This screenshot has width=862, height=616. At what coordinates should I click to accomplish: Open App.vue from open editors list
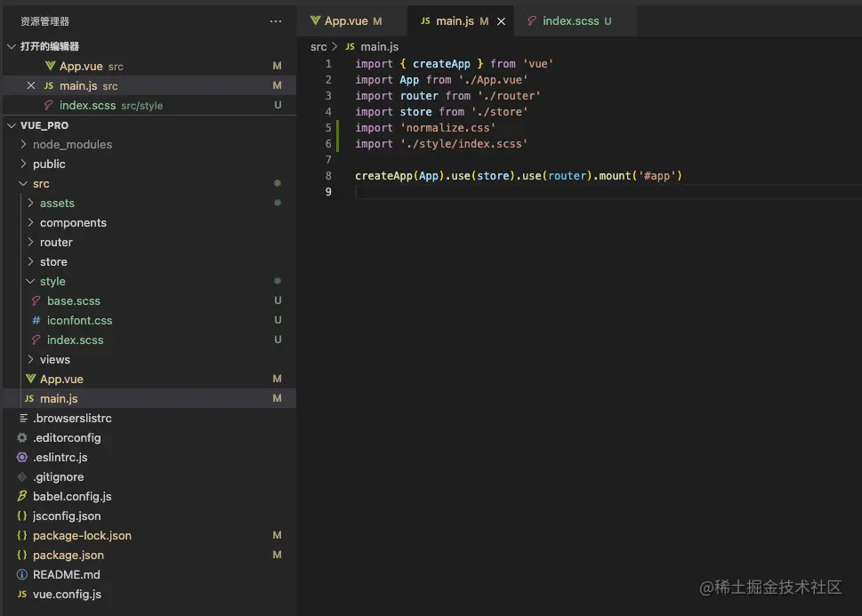coord(149,66)
